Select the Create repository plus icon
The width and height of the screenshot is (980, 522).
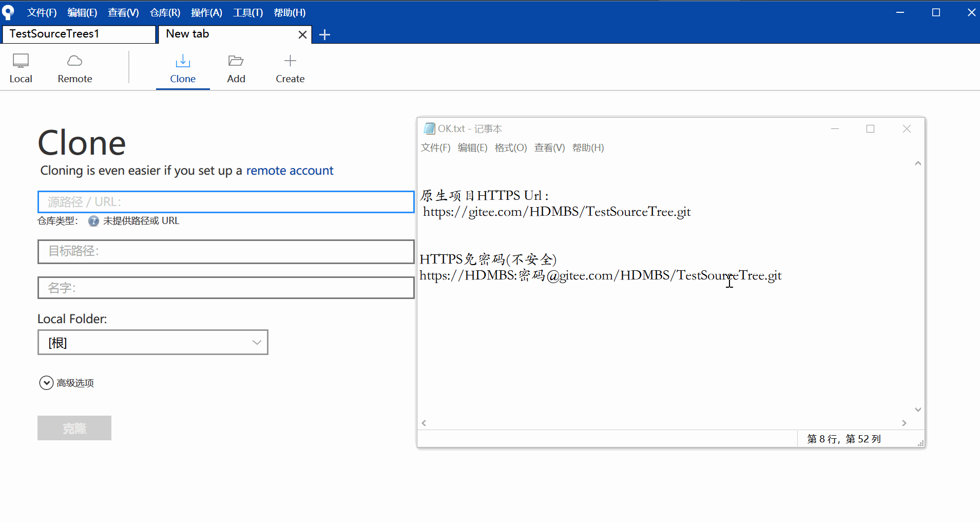[x=290, y=61]
